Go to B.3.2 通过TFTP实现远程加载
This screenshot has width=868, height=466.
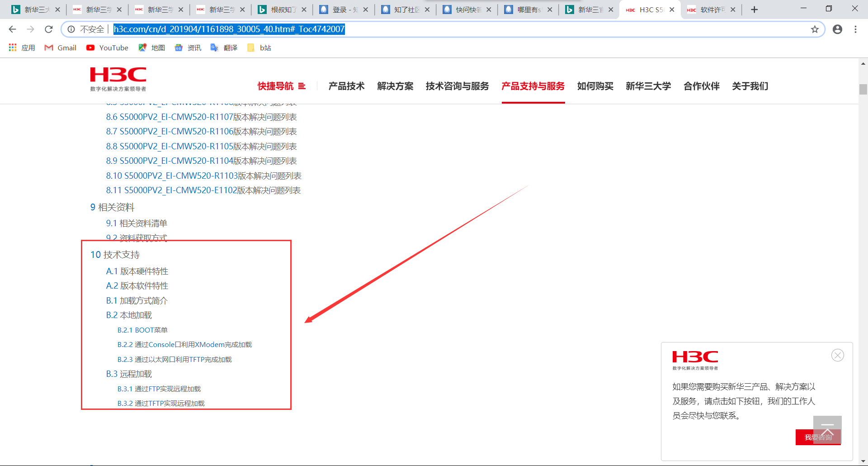(x=161, y=404)
